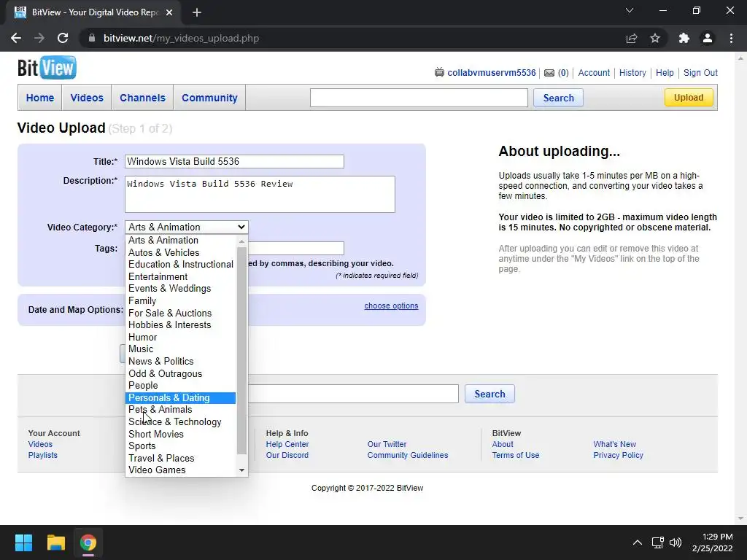Click the Chrome taskbar icon
This screenshot has width=747, height=560.
tap(88, 542)
